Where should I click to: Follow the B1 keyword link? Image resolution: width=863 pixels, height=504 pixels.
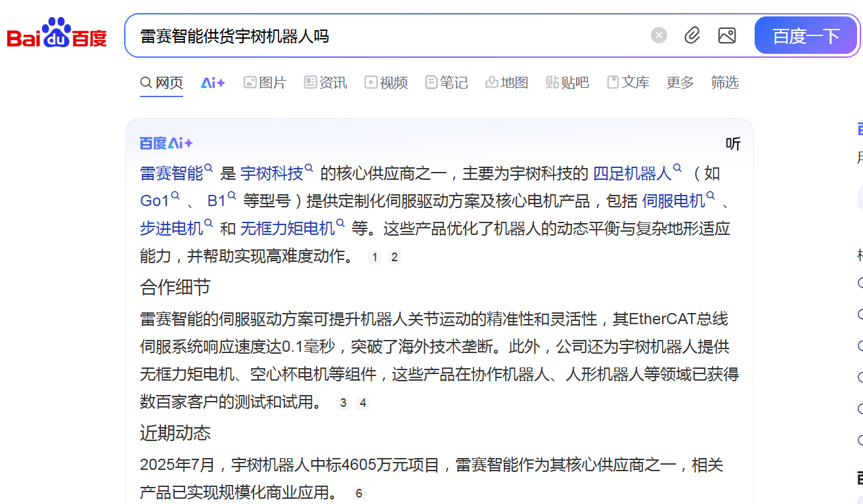pos(217,201)
